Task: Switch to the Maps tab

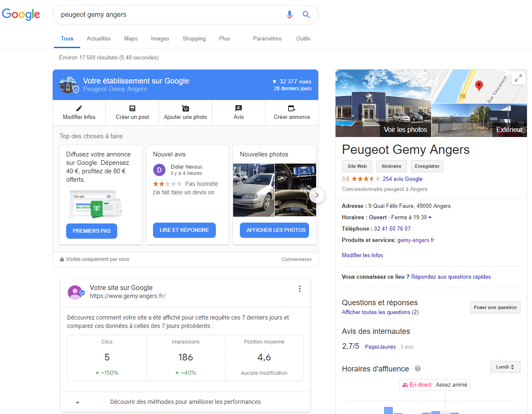Action: coord(131,38)
